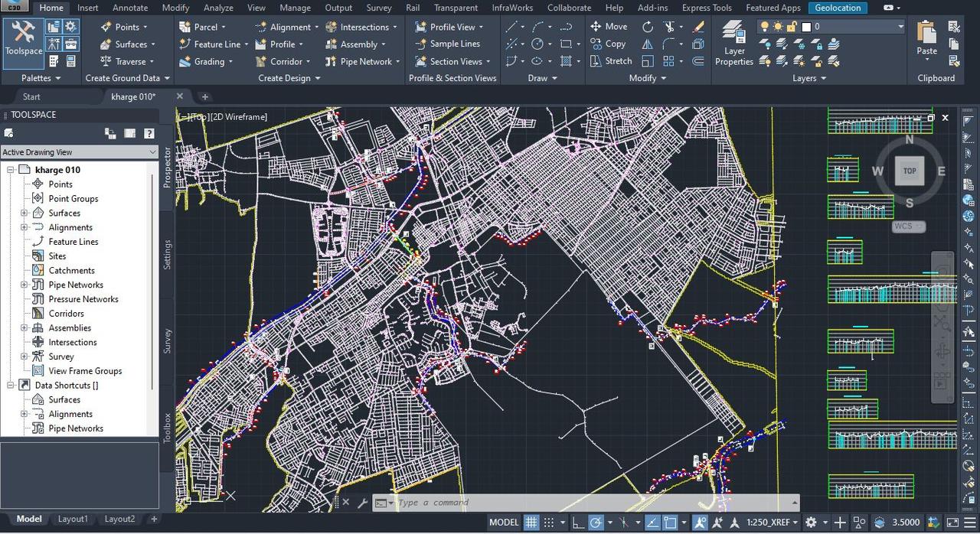
Task: Open the Active Drawing View dropdown
Action: (x=150, y=152)
